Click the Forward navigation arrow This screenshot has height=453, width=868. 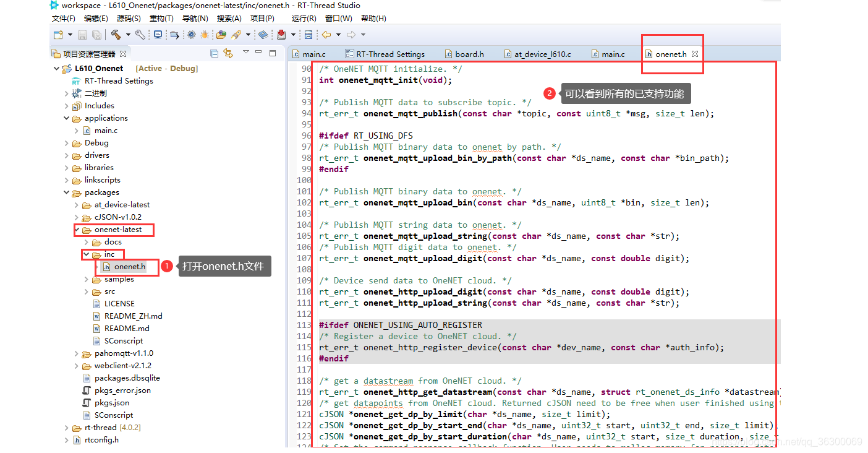[x=351, y=35]
